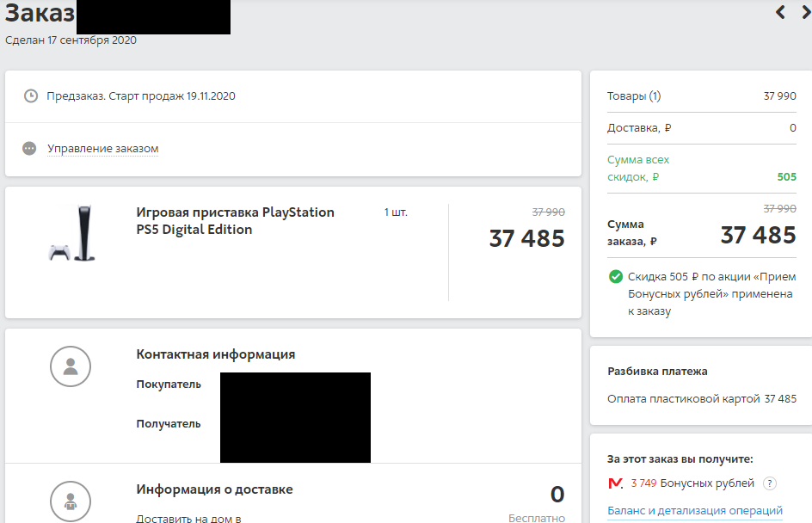Open the "Управление заказом" link
This screenshot has height=523, width=812.
(103, 149)
